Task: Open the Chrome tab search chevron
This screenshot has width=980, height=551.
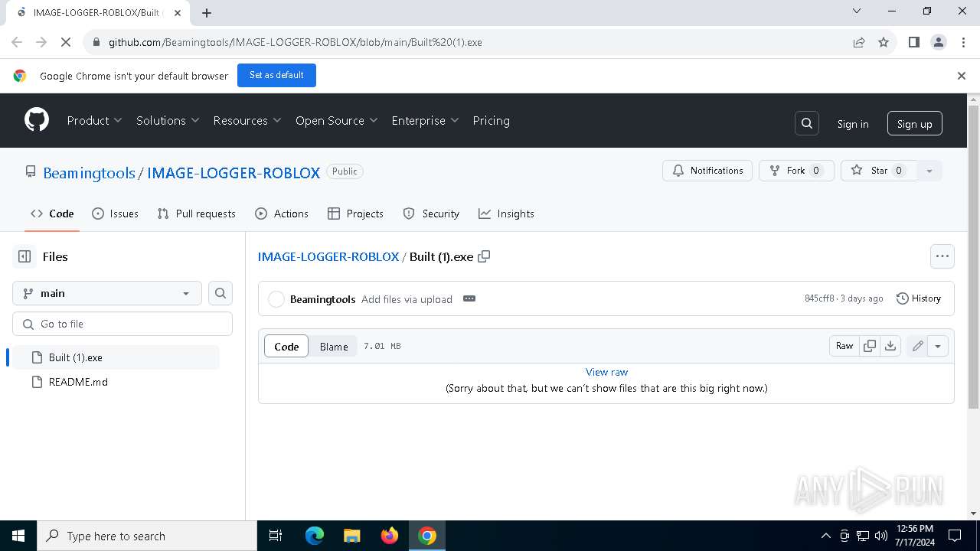Action: point(857,11)
